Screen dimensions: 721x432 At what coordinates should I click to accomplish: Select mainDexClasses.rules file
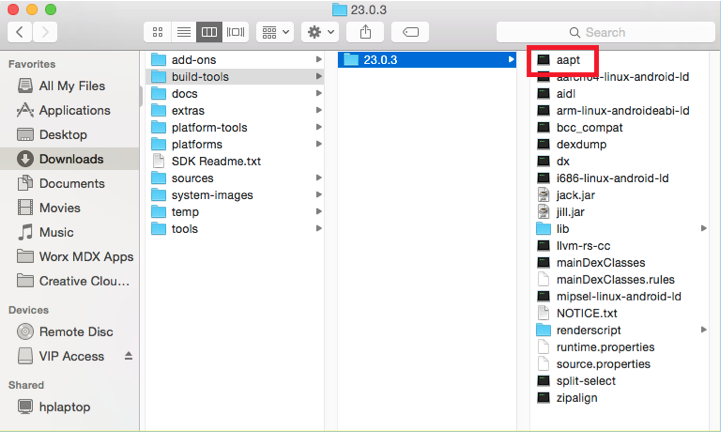point(618,280)
